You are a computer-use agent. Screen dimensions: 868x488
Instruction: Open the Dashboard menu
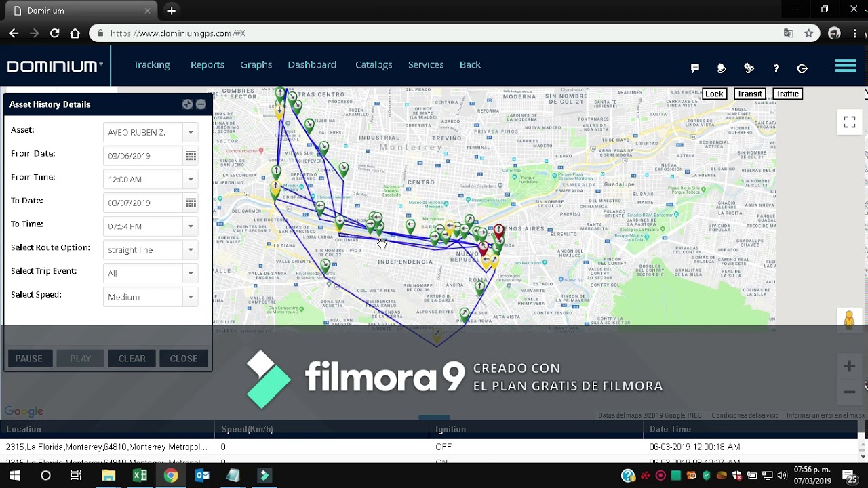click(x=312, y=64)
